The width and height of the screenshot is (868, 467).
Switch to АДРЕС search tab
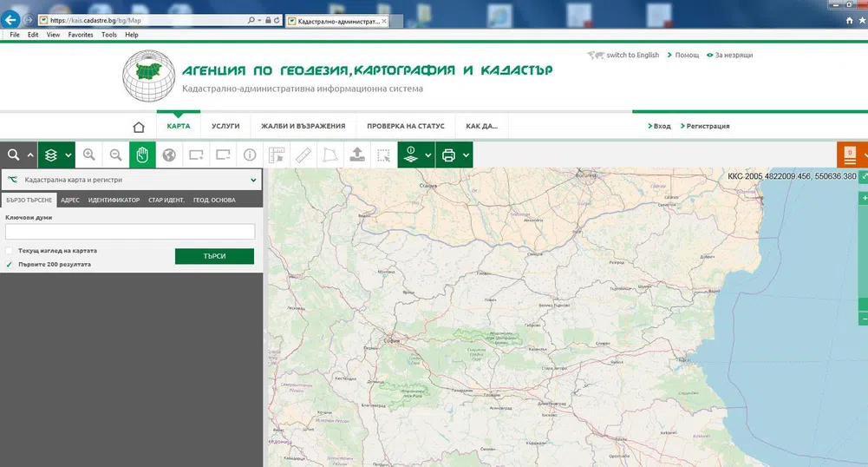pyautogui.click(x=70, y=200)
